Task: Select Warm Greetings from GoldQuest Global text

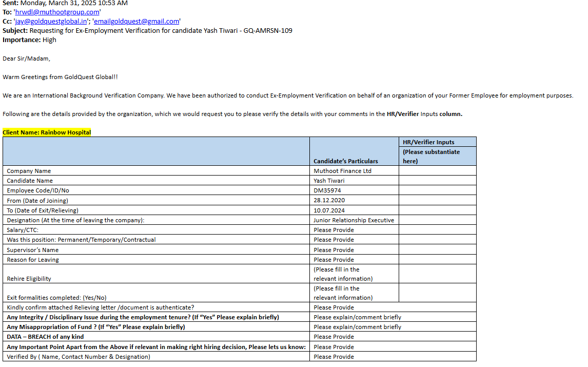Action: pyautogui.click(x=60, y=77)
